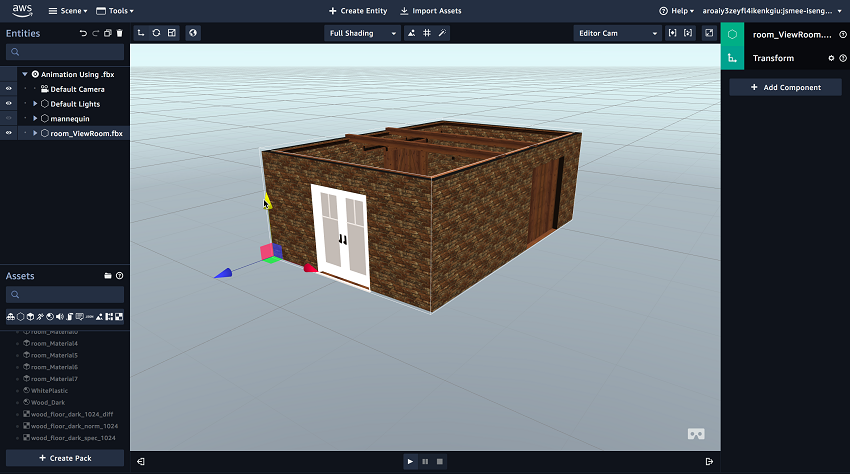
Task: Click the delete entity trash icon
Action: (x=120, y=33)
